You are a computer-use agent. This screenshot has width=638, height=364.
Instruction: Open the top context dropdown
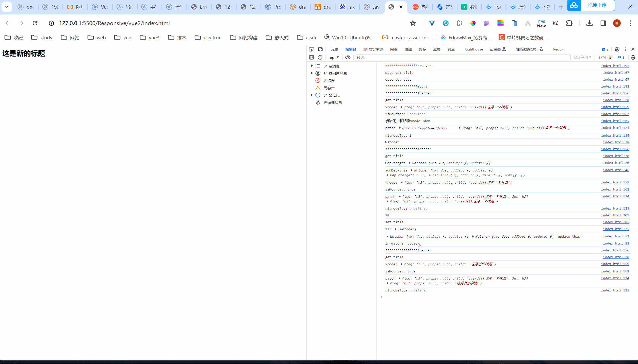tap(334, 58)
